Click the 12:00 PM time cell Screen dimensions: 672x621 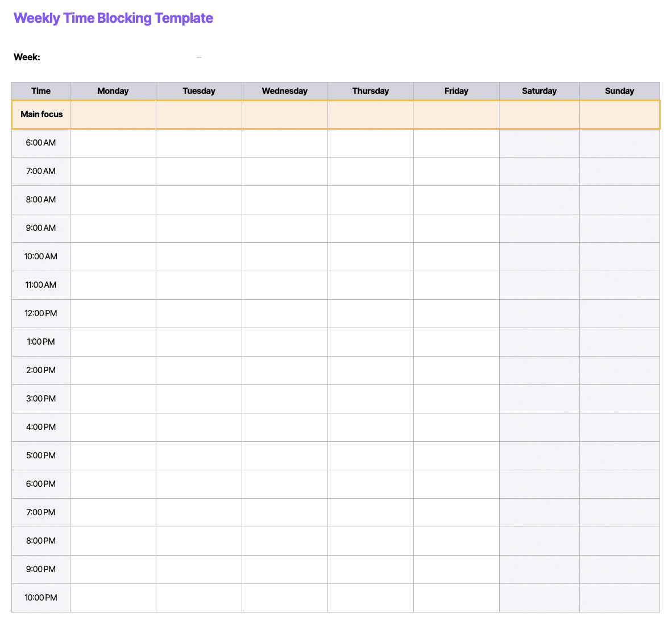coord(41,314)
